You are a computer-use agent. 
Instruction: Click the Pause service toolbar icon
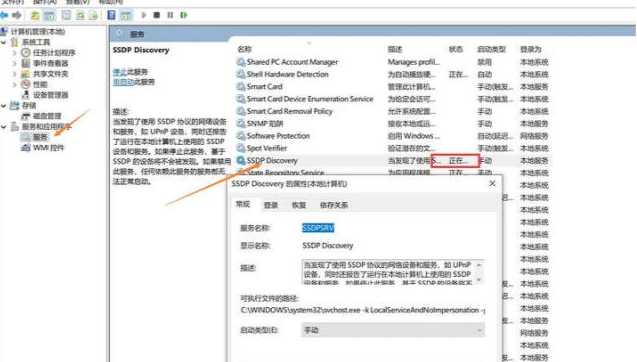point(170,15)
